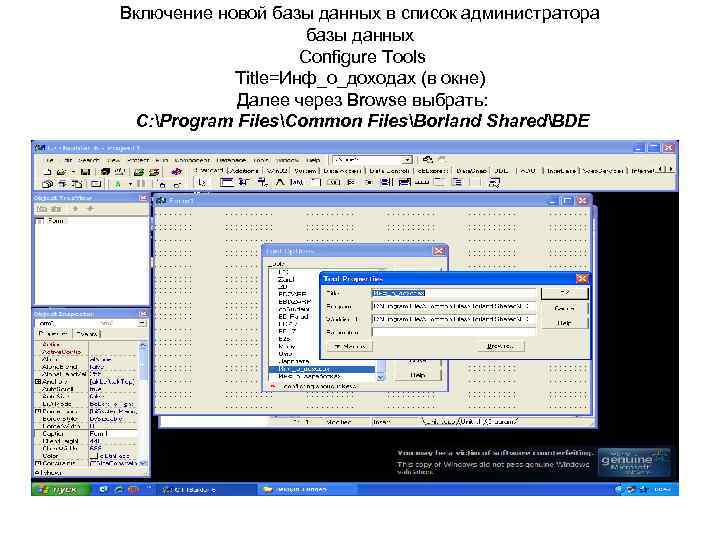Click the save desktop icon beside desktop combo
The image size is (720, 540).
click(x=428, y=159)
